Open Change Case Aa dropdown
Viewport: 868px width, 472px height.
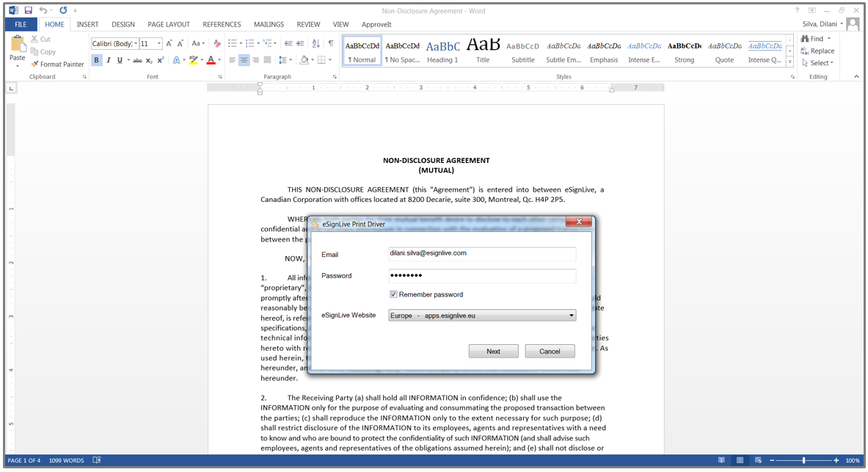[198, 44]
